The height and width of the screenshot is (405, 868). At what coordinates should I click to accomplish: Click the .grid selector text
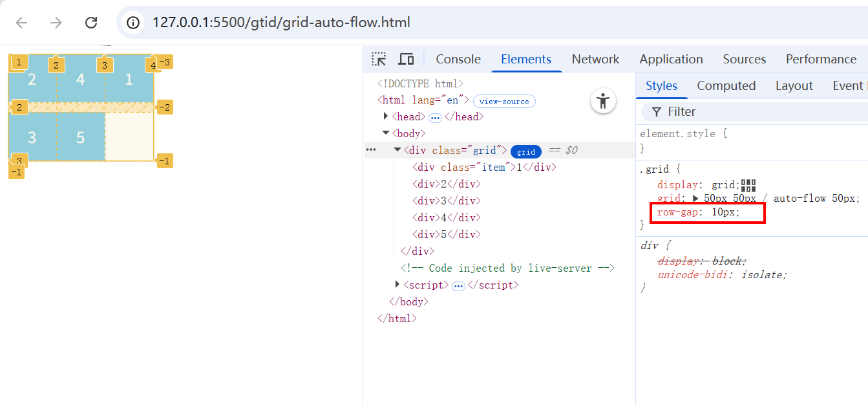[x=653, y=170]
